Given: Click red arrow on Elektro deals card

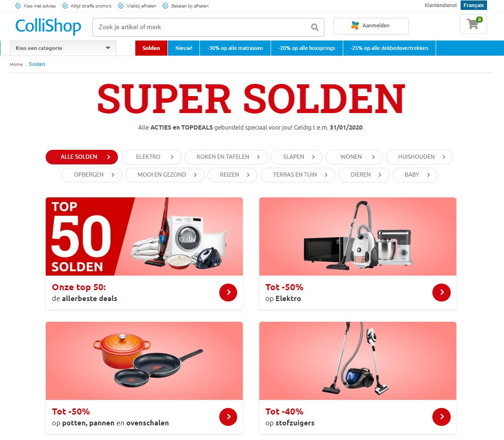Looking at the screenshot, I should point(441,292).
